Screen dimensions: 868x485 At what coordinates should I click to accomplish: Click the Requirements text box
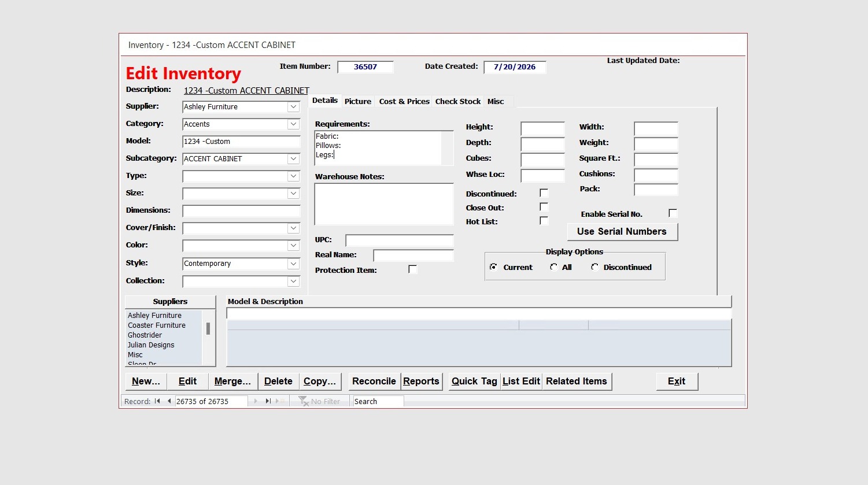point(384,148)
